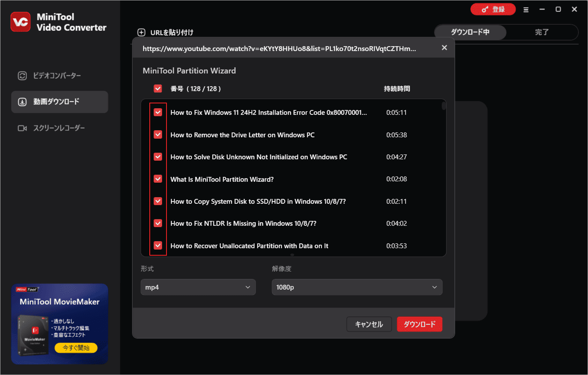Click the duration 0:03:53
The height and width of the screenshot is (375, 588).
coord(396,246)
